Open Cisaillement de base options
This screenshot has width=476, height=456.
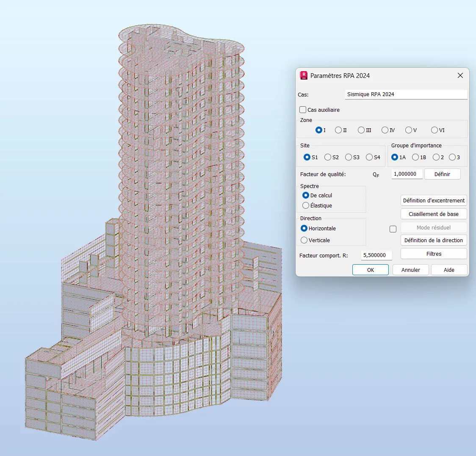tap(434, 214)
